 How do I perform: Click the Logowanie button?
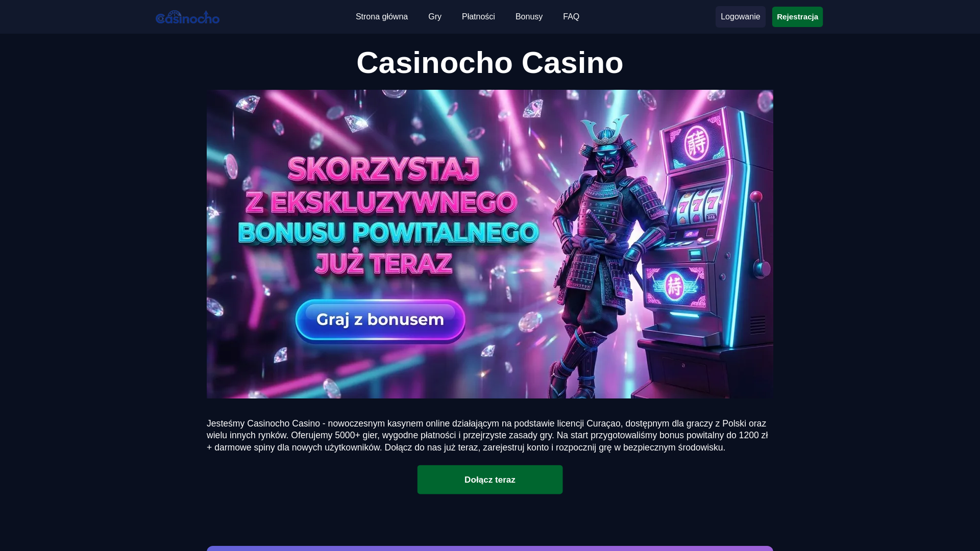(740, 17)
